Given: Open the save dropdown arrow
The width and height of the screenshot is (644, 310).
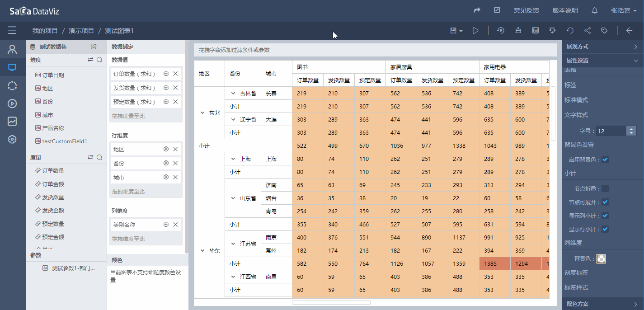Looking at the screenshot, I should pos(461,31).
